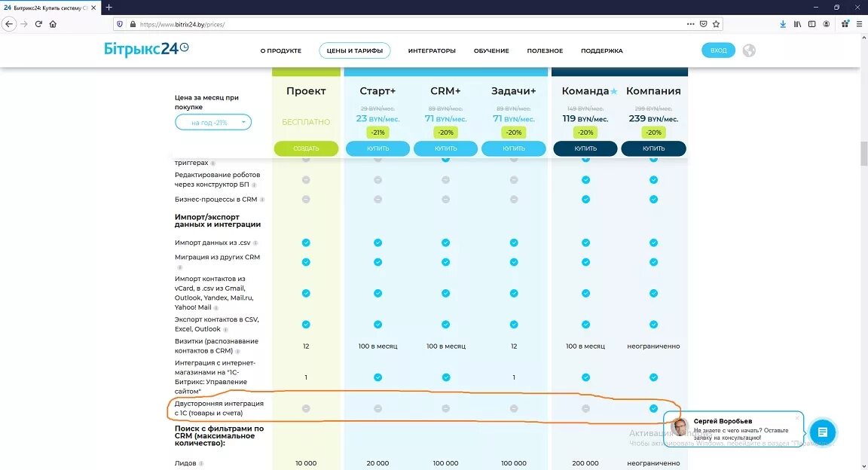Close the Сергей Воробьев chat popup
The height and width of the screenshot is (470, 868).
tap(797, 417)
